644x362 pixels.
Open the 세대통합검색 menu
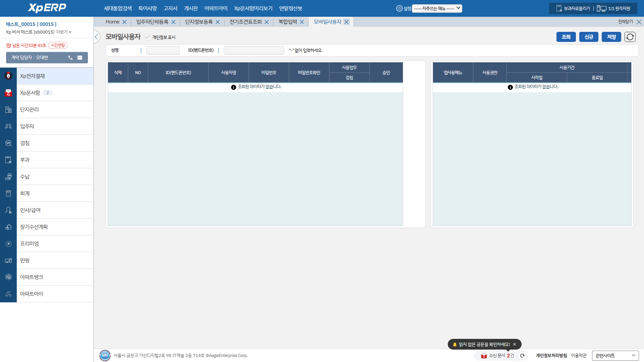pos(118,8)
